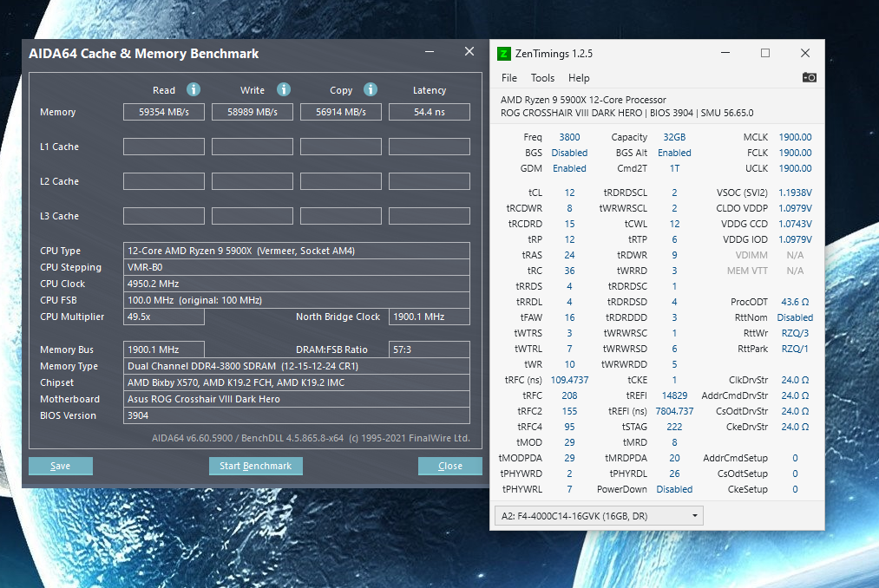Screen dimensions: 879x588
Task: Open the Help menu in ZenTimings
Action: click(x=579, y=78)
